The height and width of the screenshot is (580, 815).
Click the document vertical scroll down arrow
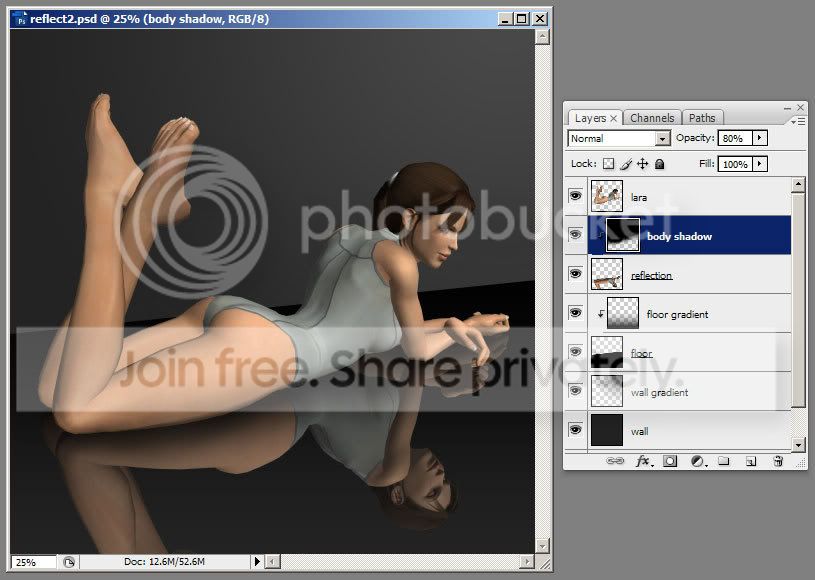(x=542, y=546)
